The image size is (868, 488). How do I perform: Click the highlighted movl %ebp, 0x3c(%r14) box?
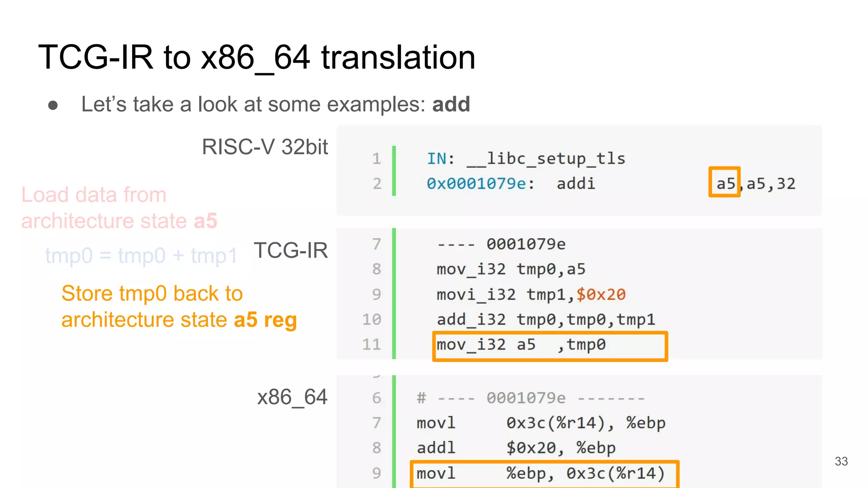pyautogui.click(x=545, y=474)
